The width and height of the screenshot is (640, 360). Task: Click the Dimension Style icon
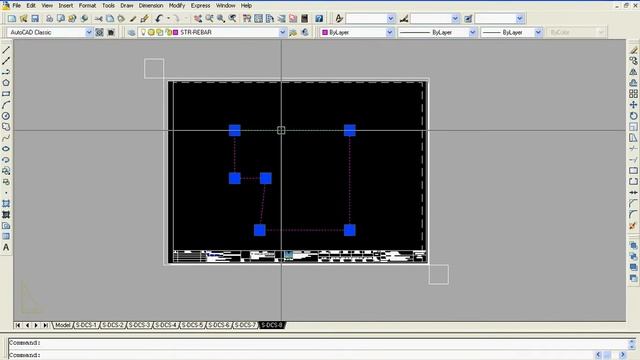pyautogui.click(x=404, y=18)
